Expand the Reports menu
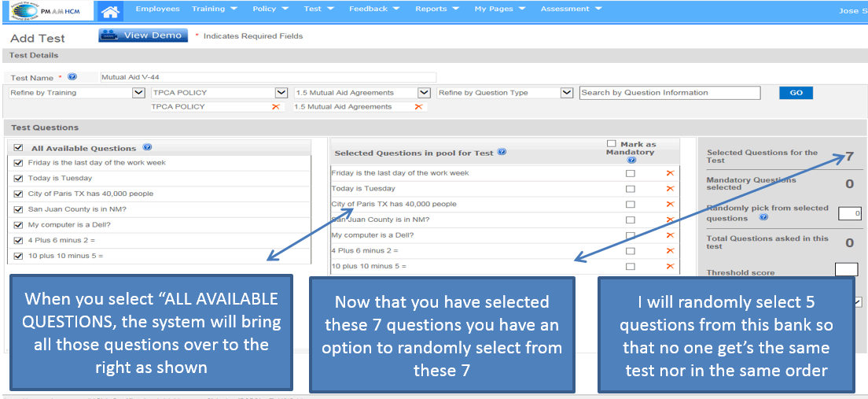Viewport: 868px width, 399px height. click(x=437, y=9)
